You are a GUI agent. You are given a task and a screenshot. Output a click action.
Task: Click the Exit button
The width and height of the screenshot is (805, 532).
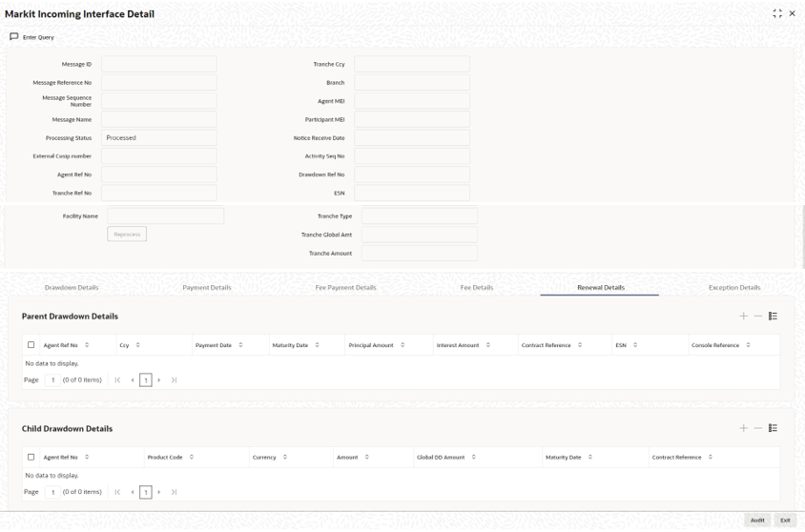click(x=785, y=521)
